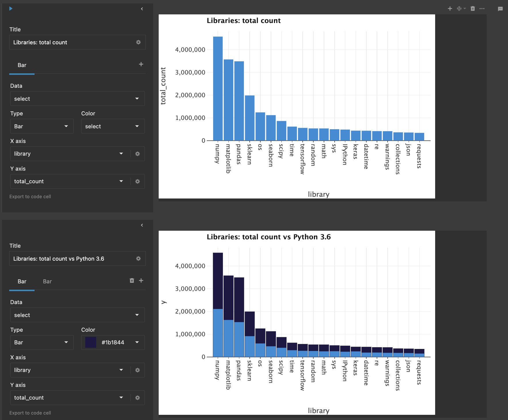Select the Bar tab in the top panel
Viewport: 508px width, 420px height.
click(x=22, y=65)
